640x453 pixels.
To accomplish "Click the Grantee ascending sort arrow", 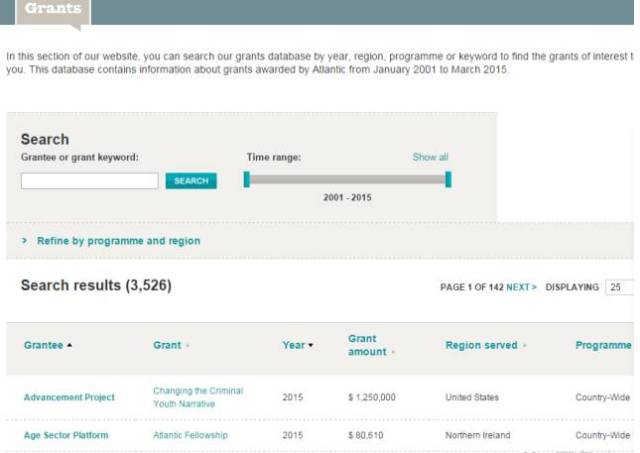I will [69, 345].
